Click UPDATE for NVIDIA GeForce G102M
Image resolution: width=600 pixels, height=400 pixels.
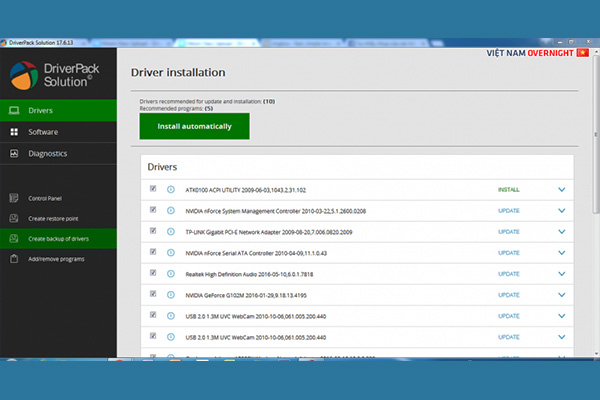tap(509, 295)
